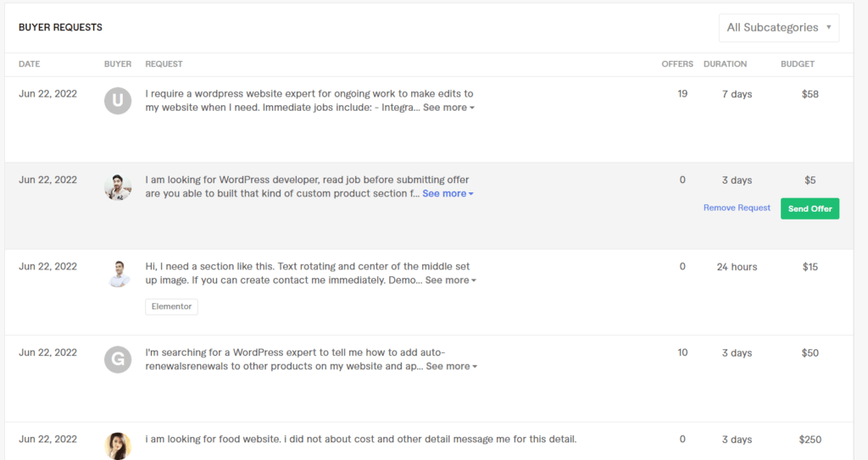Click the DATE column header

point(30,64)
